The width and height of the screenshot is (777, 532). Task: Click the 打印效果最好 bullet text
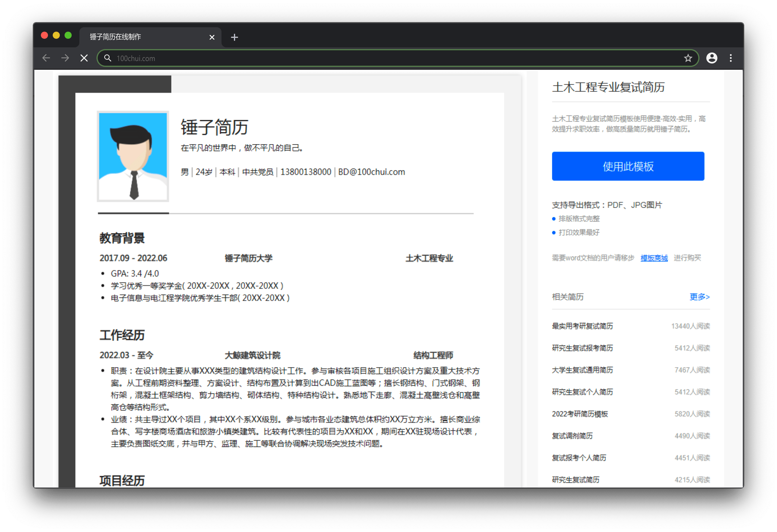[579, 233]
